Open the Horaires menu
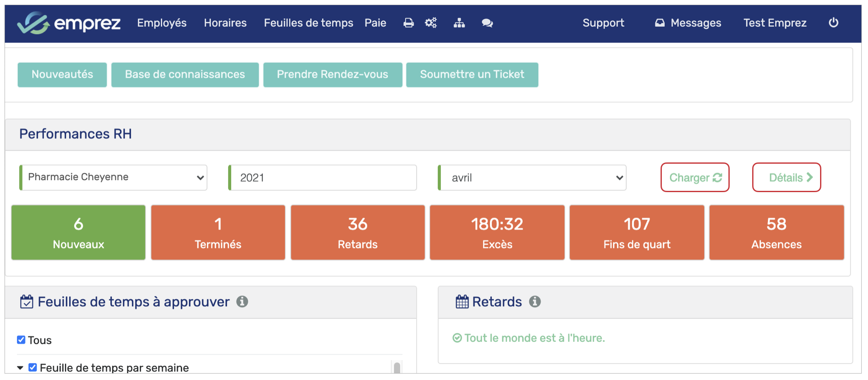Viewport: 868px width, 380px height. click(x=225, y=23)
